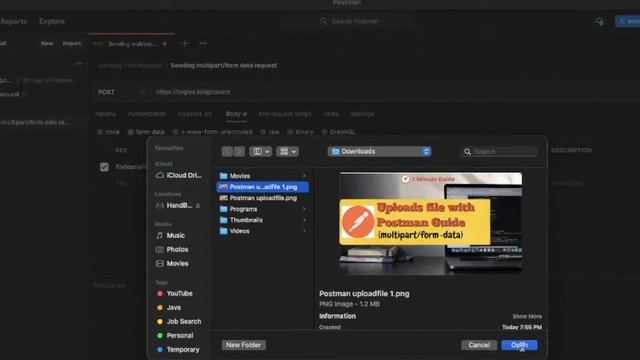Select iCloud Drive in the sidebar

pyautogui.click(x=178, y=175)
